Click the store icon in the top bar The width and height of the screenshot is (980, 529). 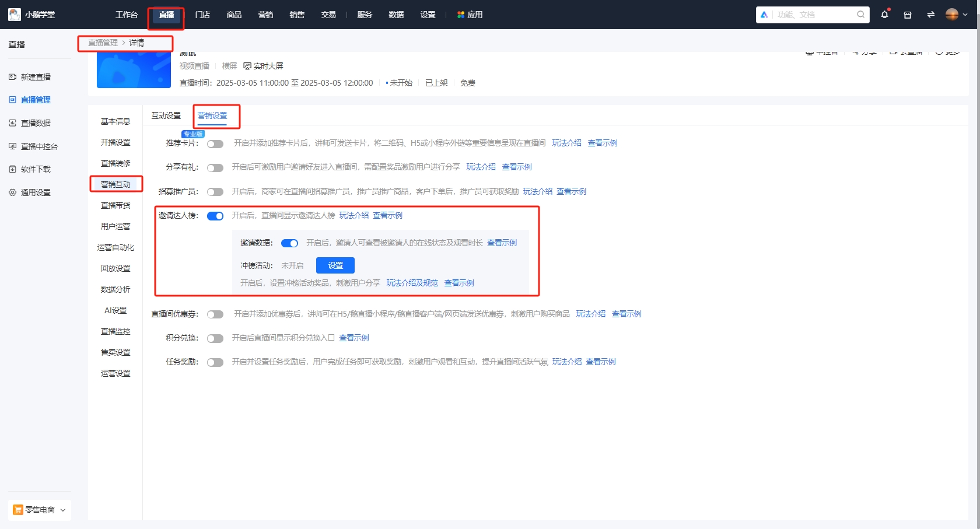tap(907, 14)
